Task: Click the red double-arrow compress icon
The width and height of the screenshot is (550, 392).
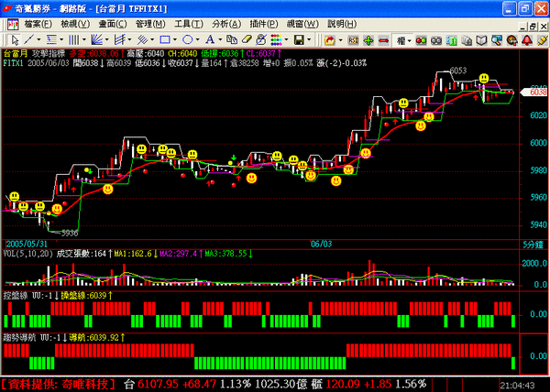Action: [x=383, y=40]
